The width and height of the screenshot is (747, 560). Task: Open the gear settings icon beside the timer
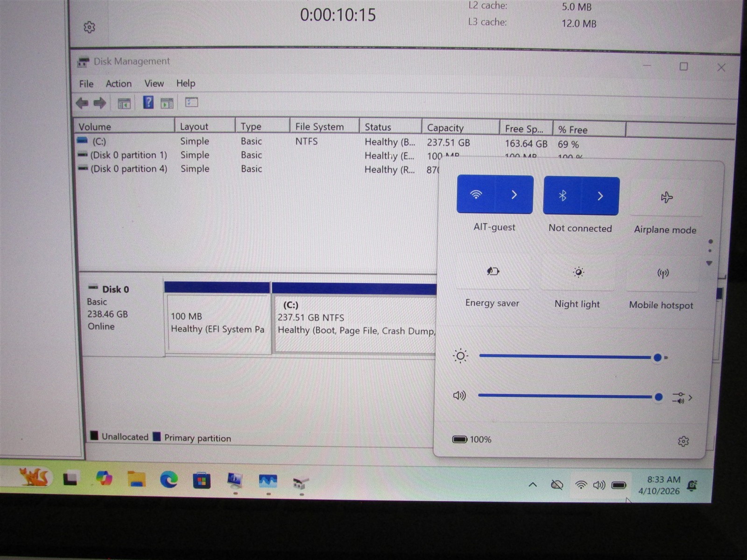(89, 27)
